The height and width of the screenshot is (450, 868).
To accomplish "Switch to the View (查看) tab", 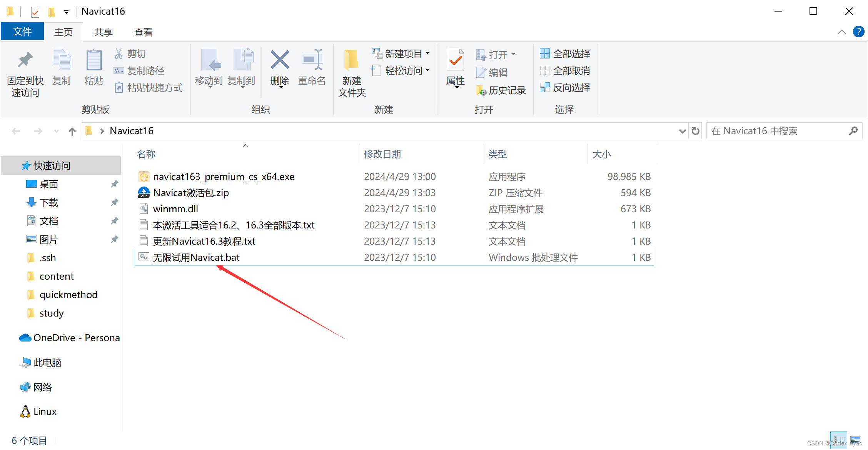I will coord(144,32).
